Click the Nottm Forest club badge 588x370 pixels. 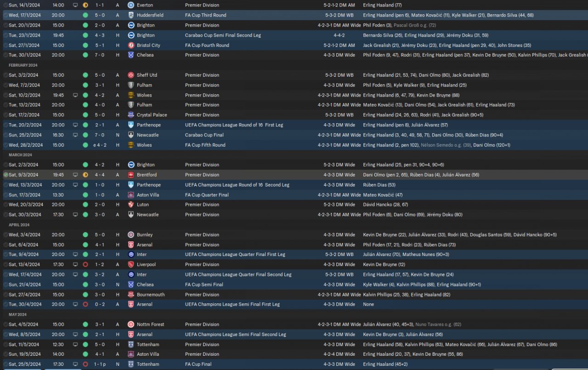pyautogui.click(x=131, y=324)
